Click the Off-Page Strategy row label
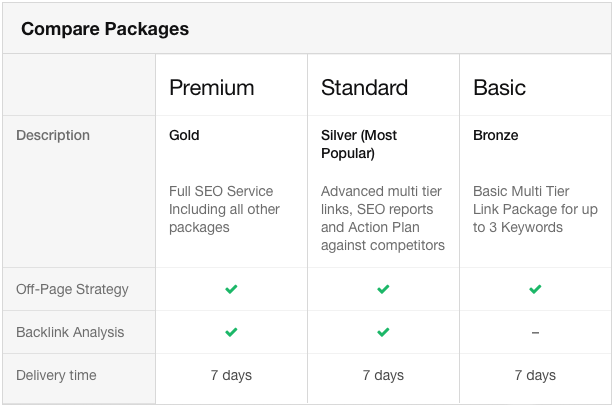The height and width of the screenshot is (407, 613). click(x=72, y=289)
